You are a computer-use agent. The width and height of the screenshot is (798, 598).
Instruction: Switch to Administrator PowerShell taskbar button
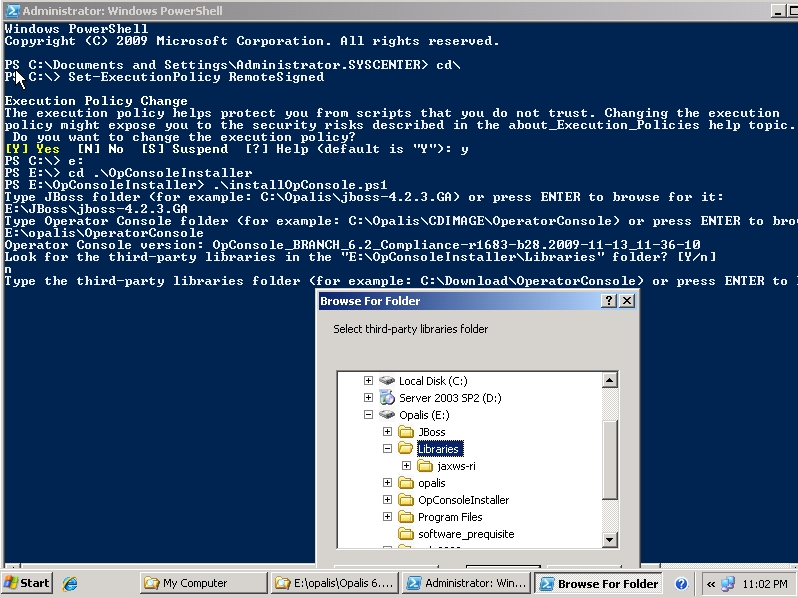[467, 583]
